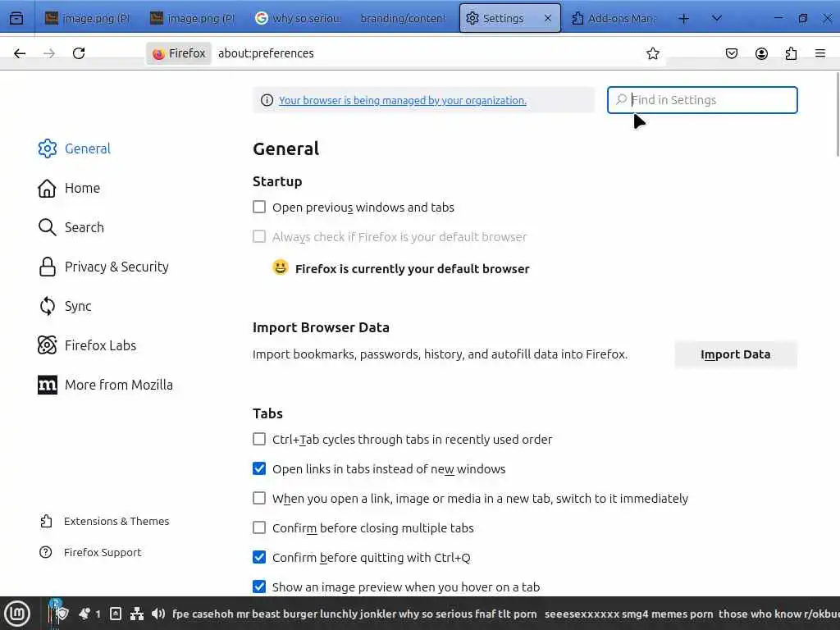The height and width of the screenshot is (630, 840).
Task: Reload the current page
Action: click(x=79, y=53)
